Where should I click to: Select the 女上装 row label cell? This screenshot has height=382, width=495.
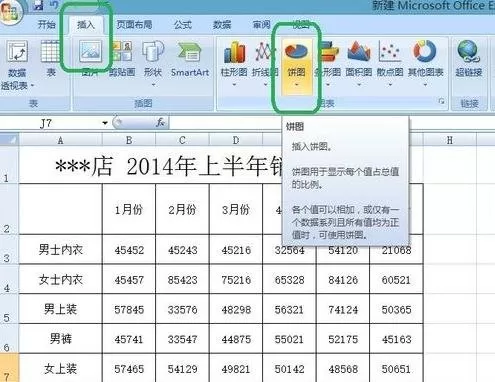[x=60, y=368]
